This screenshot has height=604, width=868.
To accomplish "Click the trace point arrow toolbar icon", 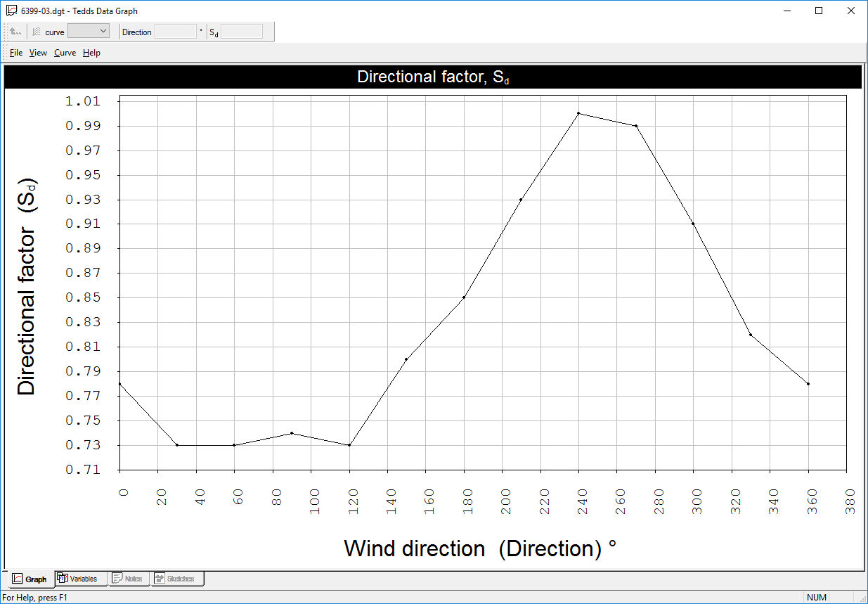I will click(15, 31).
